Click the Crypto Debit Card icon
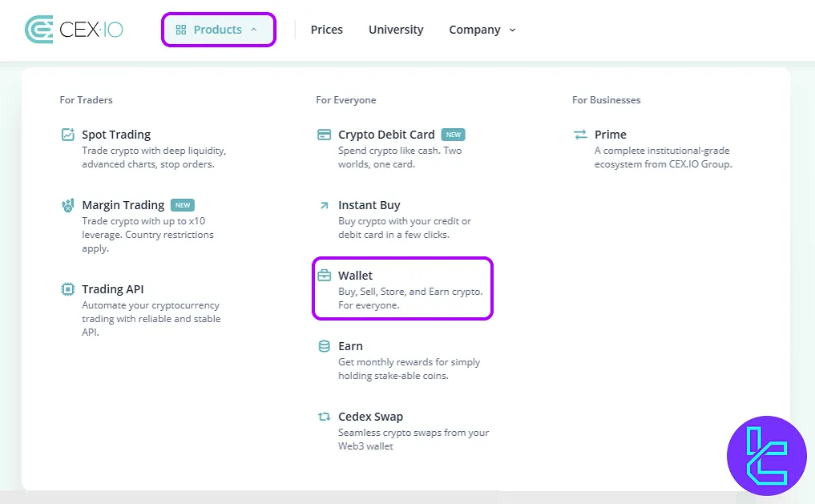Viewport: 815px width, 504px height. (324, 135)
